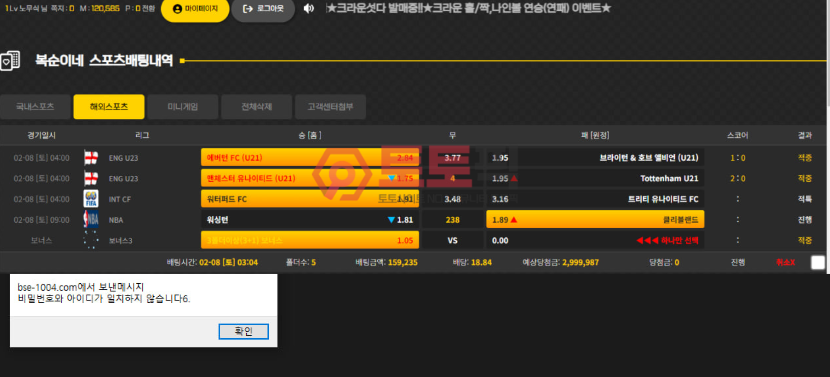
Task: Click the 쪽지 message counter
Action: click(x=62, y=8)
